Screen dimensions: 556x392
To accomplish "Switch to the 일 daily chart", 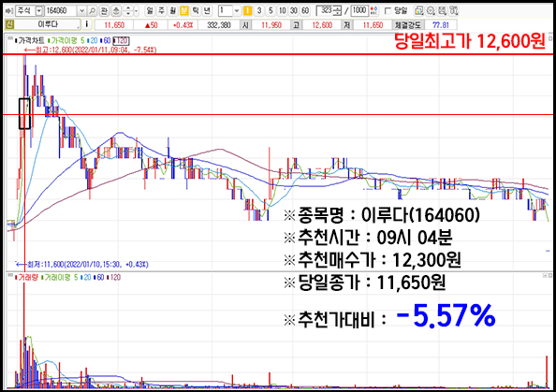I will pyautogui.click(x=150, y=10).
